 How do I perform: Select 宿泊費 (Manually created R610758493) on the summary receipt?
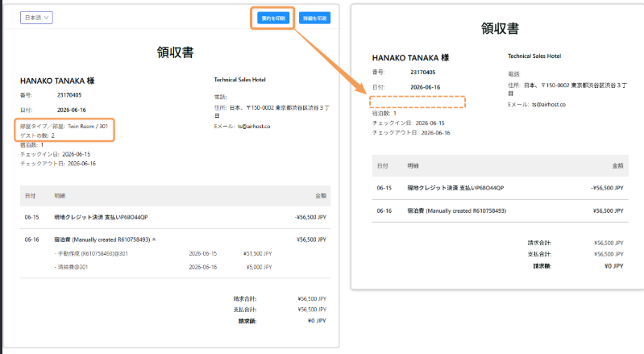[x=457, y=211]
